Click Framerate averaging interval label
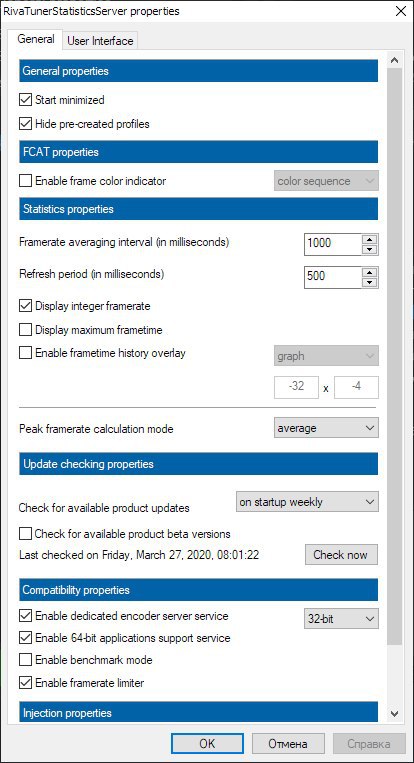 click(x=124, y=242)
